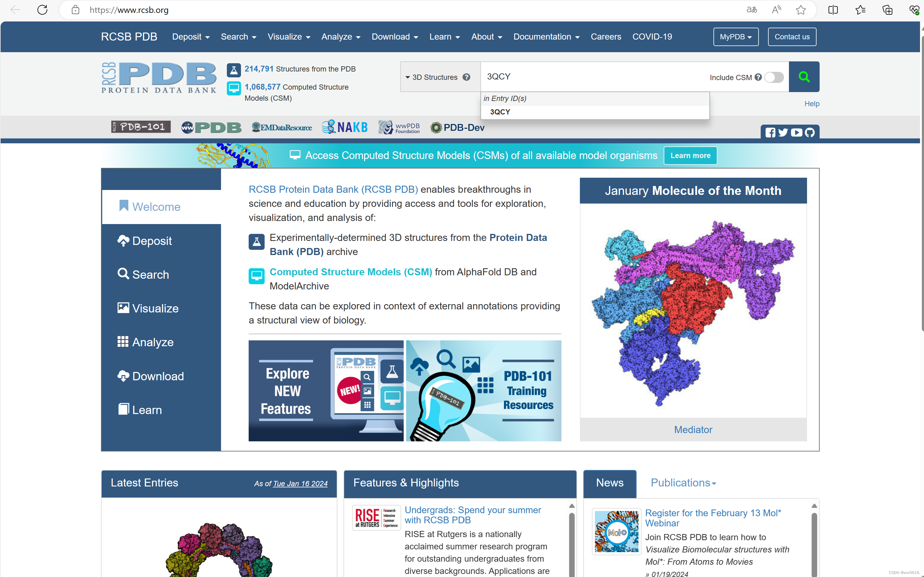This screenshot has width=924, height=577.
Task: Click browser favorites star icon
Action: (801, 10)
